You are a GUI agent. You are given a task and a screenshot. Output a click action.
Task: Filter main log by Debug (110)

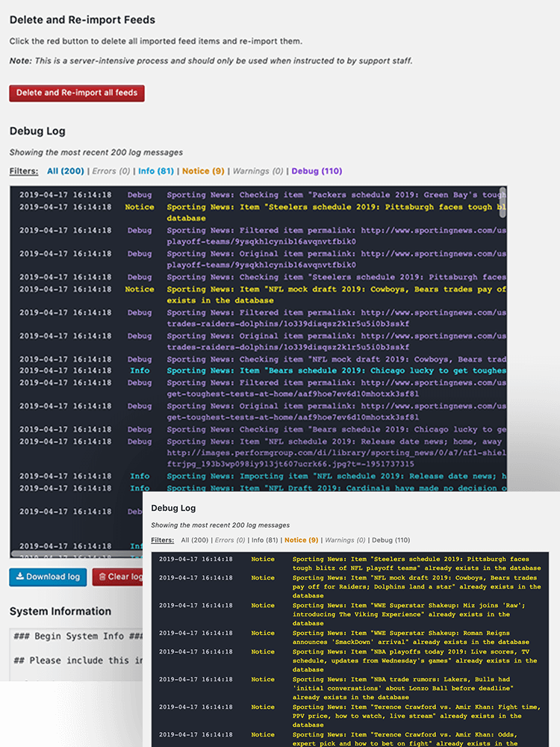[317, 171]
